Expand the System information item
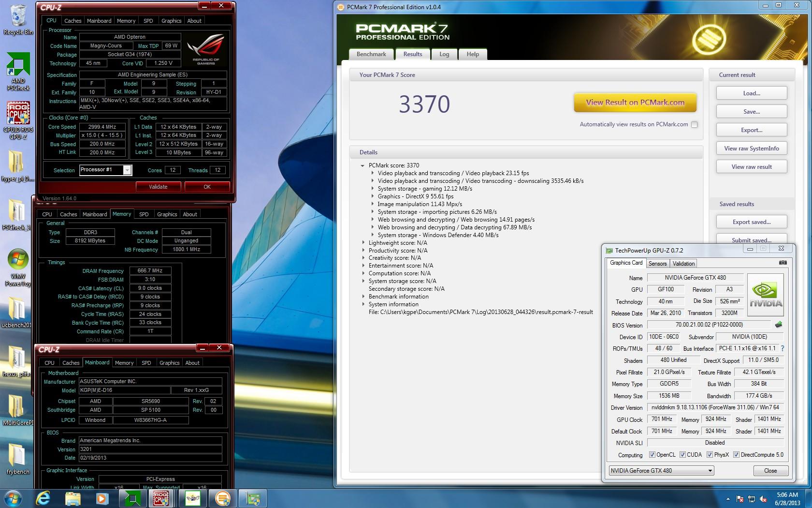 click(x=363, y=304)
